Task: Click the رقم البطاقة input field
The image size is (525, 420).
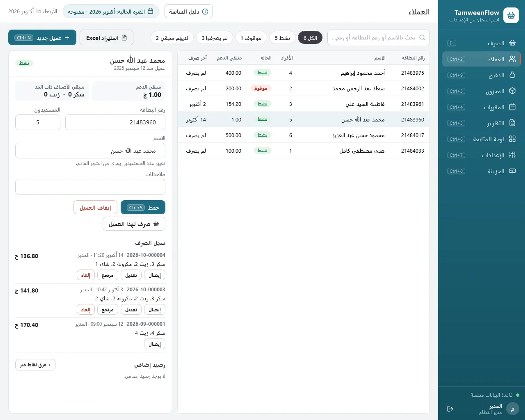Action: 115,122
